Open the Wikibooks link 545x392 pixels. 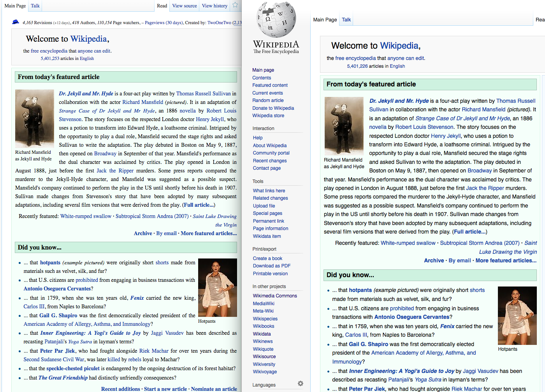pos(264,326)
